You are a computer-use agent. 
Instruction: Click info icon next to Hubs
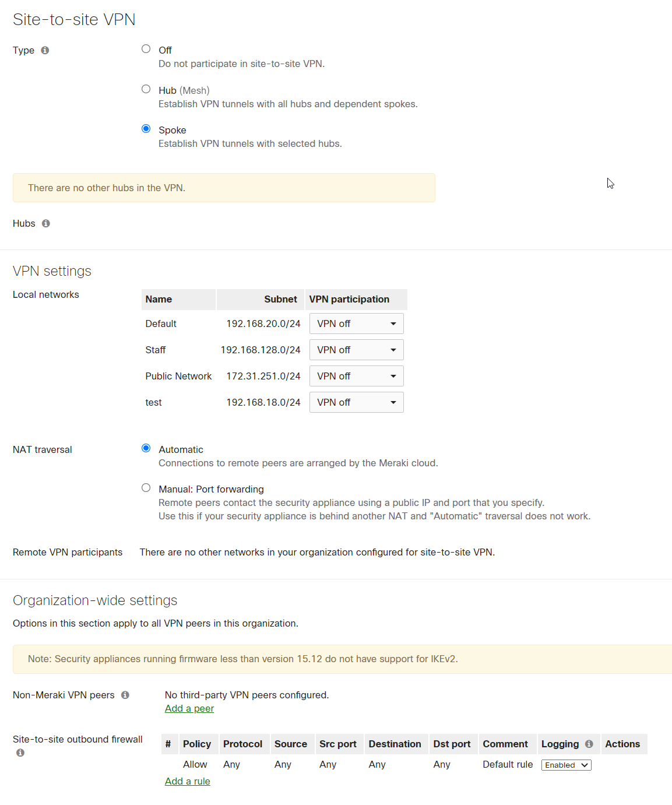click(46, 223)
